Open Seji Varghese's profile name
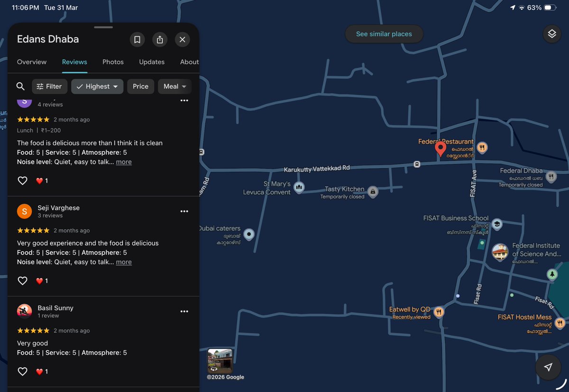Viewport: 569px width, 392px height. (59, 208)
